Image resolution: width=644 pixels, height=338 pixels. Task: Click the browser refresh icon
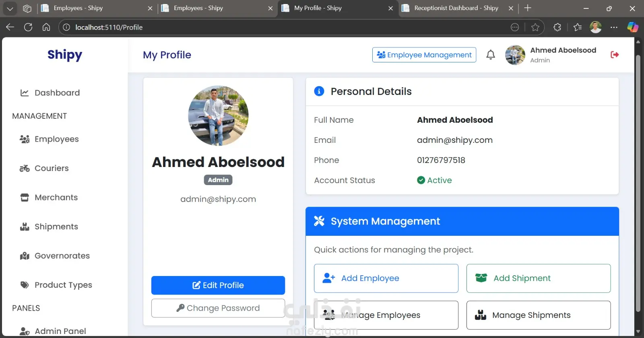tap(28, 27)
